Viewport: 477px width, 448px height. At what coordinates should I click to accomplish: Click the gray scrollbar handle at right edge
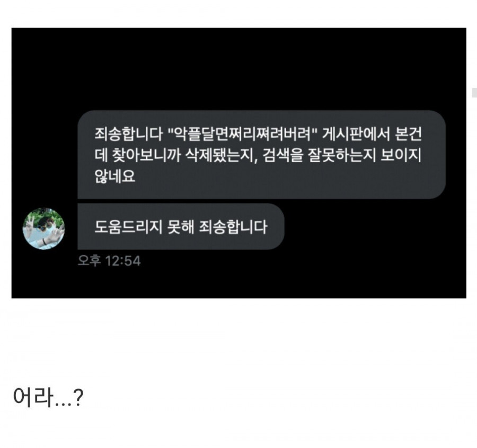pyautogui.click(x=474, y=92)
